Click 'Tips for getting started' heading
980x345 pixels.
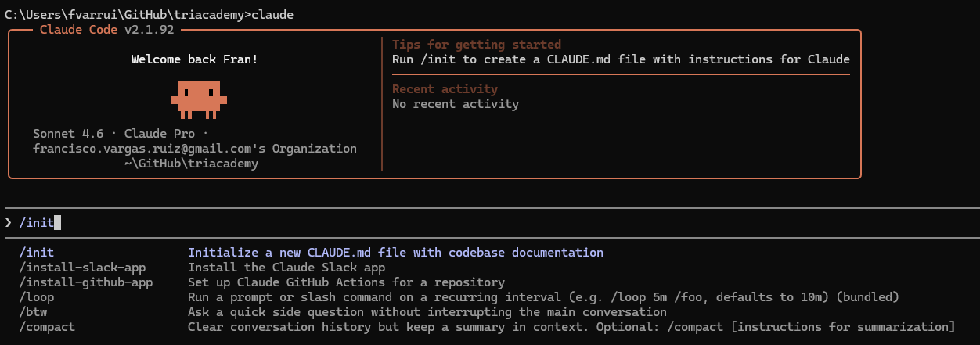click(x=477, y=45)
